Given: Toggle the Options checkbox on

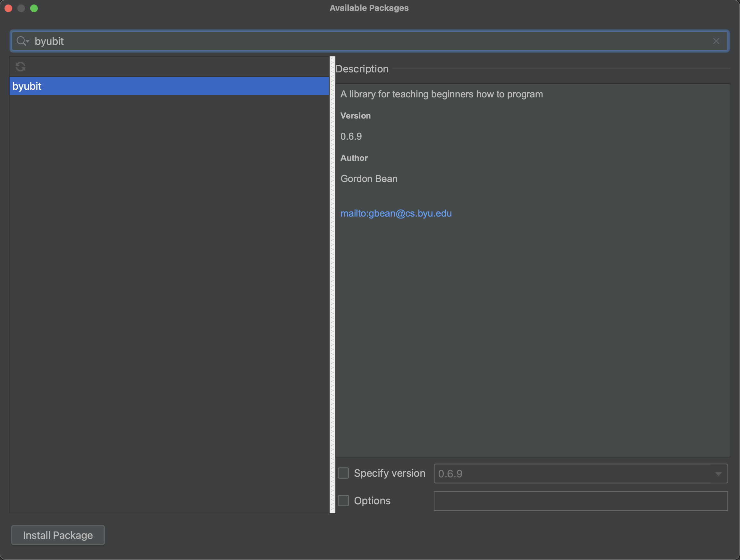Looking at the screenshot, I should [343, 500].
